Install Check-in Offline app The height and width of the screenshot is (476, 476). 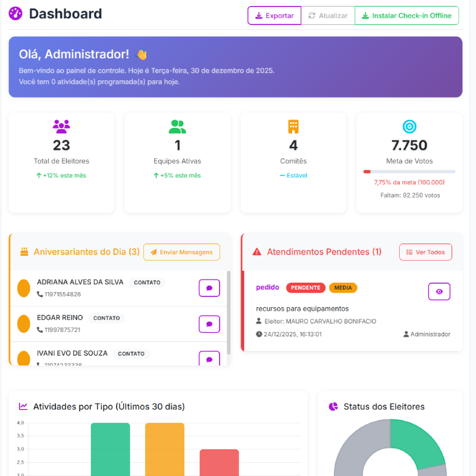tap(407, 15)
